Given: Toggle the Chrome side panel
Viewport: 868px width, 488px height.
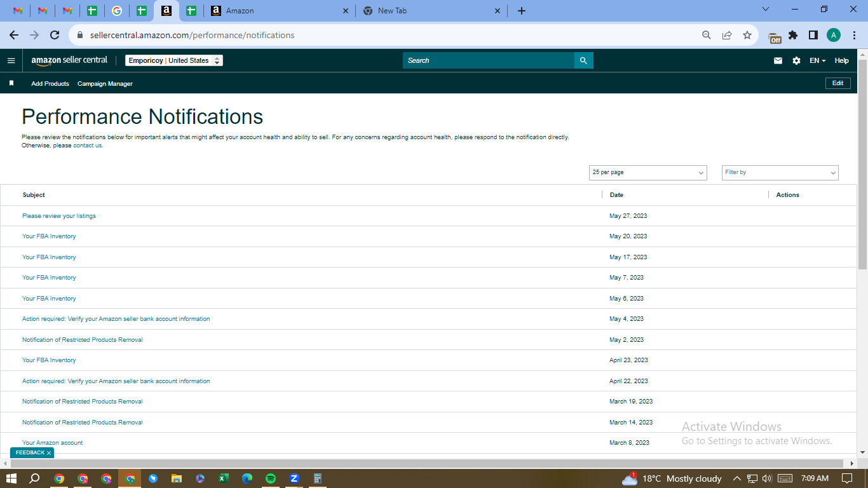Looking at the screenshot, I should click(813, 35).
